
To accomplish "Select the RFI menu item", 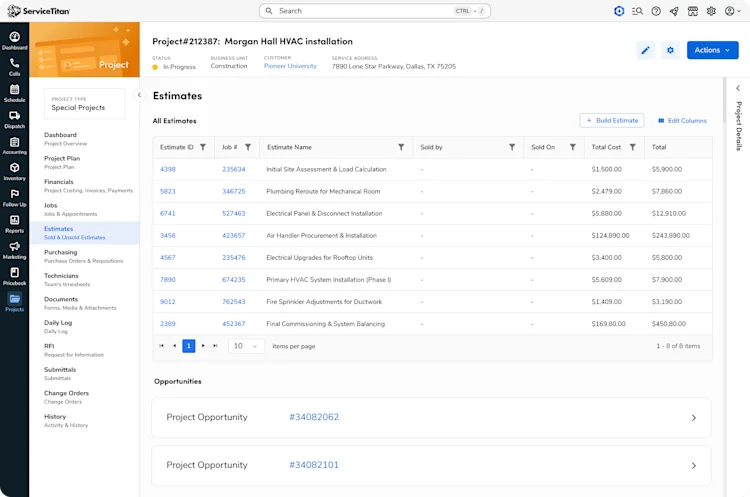I will (85, 350).
